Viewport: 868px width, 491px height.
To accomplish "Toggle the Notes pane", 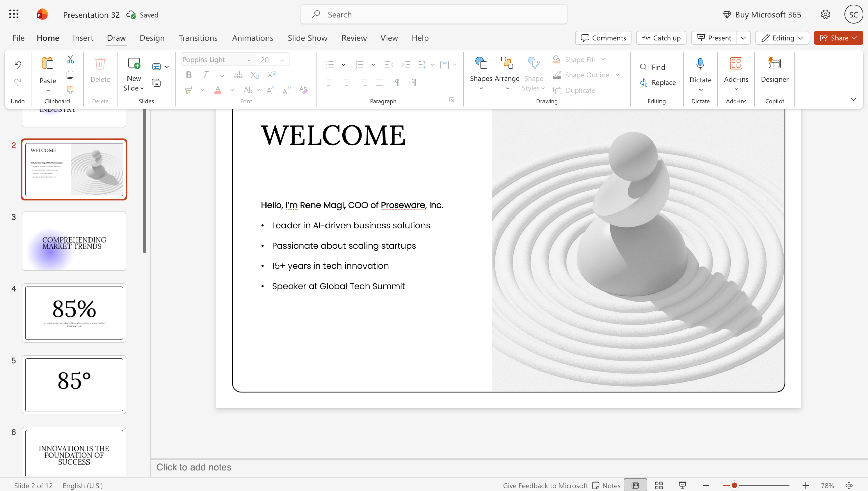I will tap(607, 485).
